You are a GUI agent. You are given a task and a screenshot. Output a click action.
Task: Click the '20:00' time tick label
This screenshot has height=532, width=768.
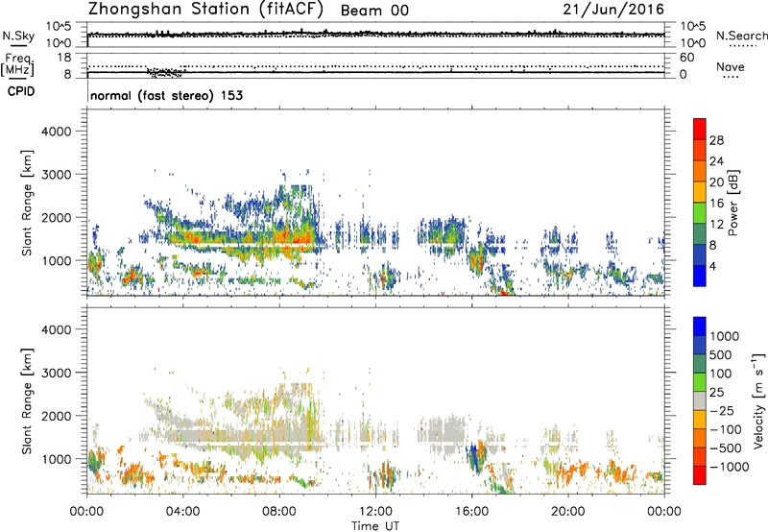[x=567, y=512]
